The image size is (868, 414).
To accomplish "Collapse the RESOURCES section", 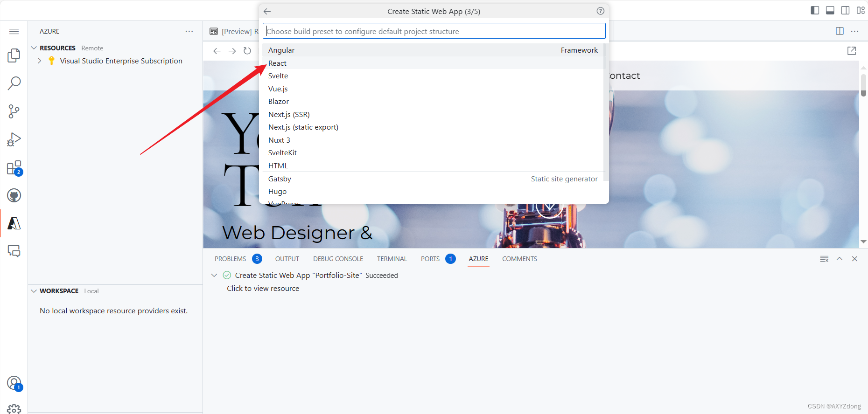I will tap(34, 48).
